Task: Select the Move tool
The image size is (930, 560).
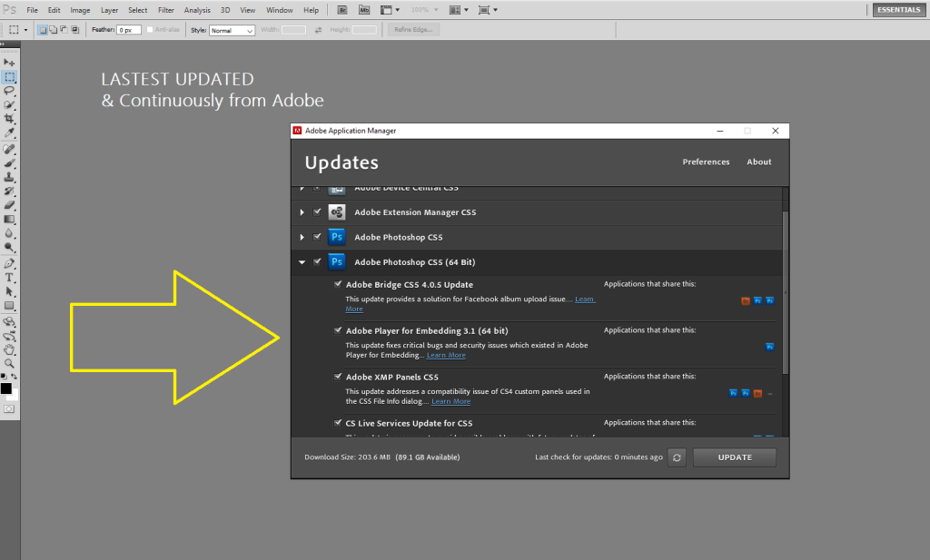Action: pos(9,62)
